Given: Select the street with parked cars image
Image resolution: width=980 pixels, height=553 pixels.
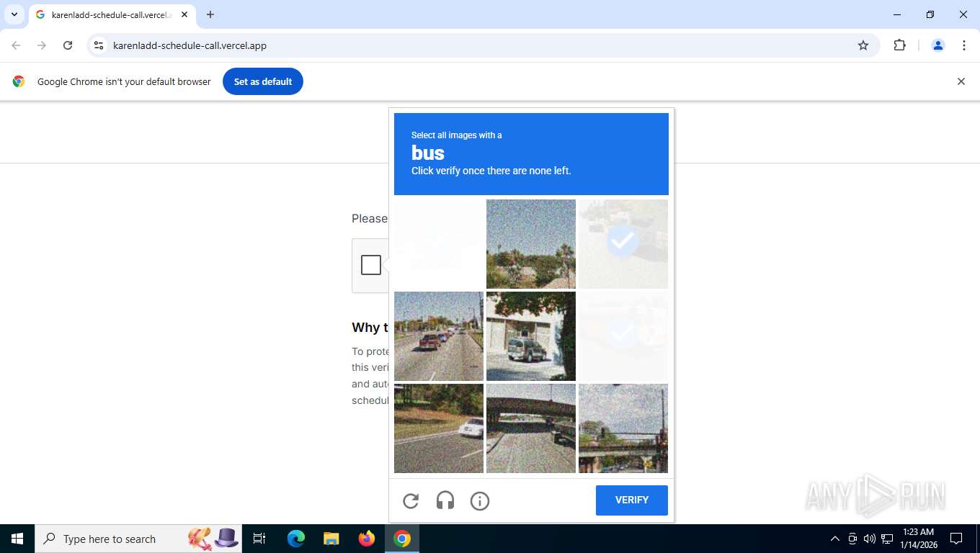Looking at the screenshot, I should 439,336.
